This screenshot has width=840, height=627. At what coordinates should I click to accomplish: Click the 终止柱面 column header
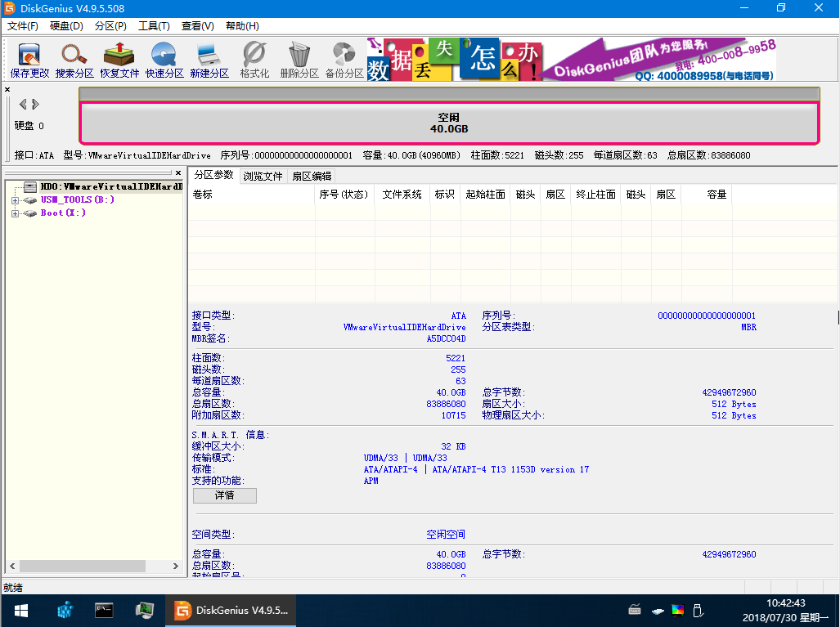tap(595, 195)
